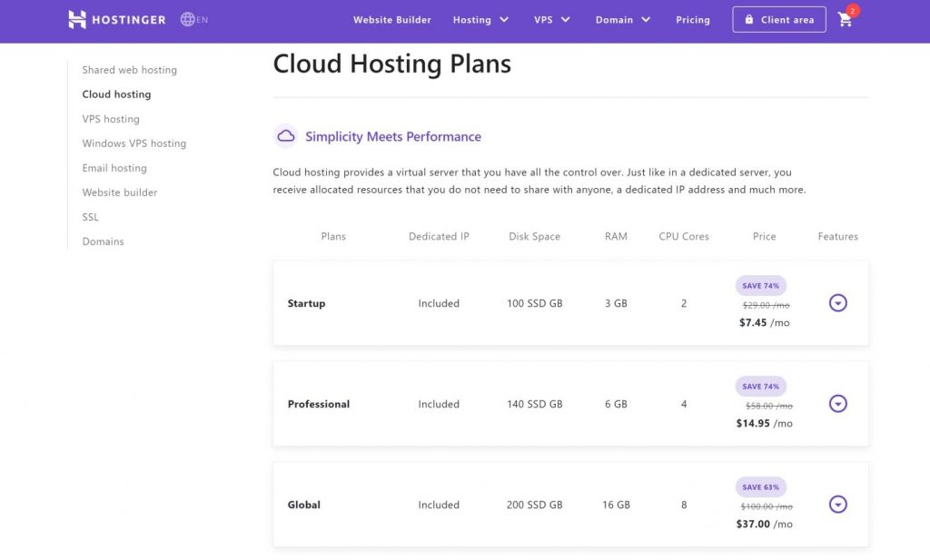Click the struck-through $29.00 /mo price
930x560 pixels.
766,305
